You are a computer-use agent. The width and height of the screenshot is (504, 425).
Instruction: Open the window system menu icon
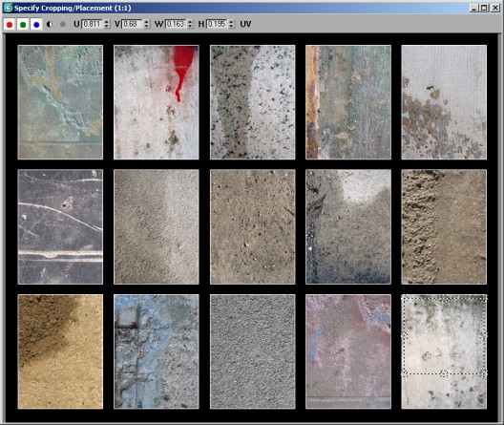[x=9, y=8]
